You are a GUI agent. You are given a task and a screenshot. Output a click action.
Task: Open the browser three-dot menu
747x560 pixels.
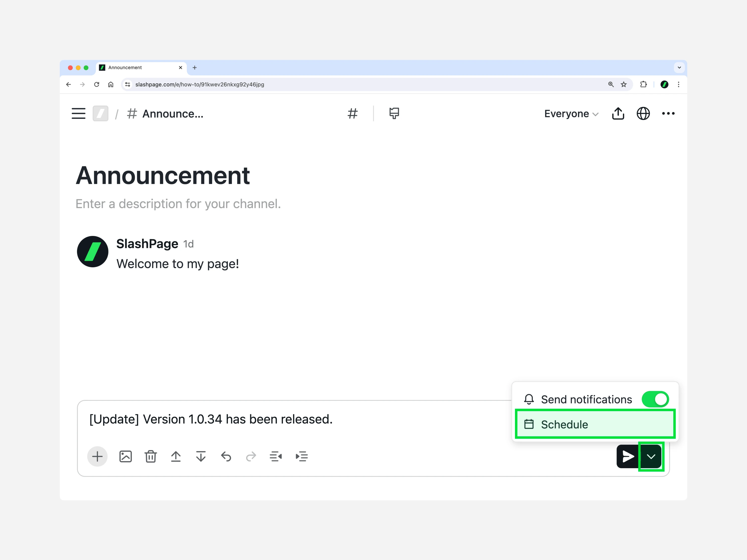click(679, 84)
